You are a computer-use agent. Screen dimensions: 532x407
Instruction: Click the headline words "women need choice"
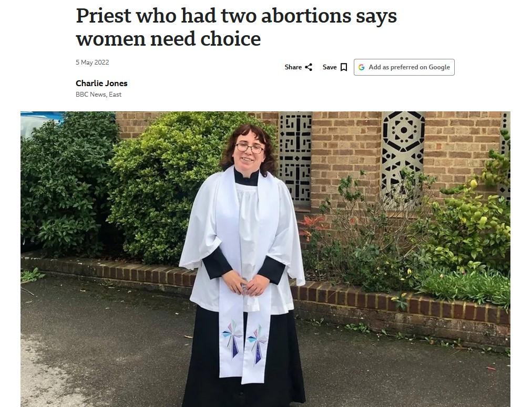[168, 39]
